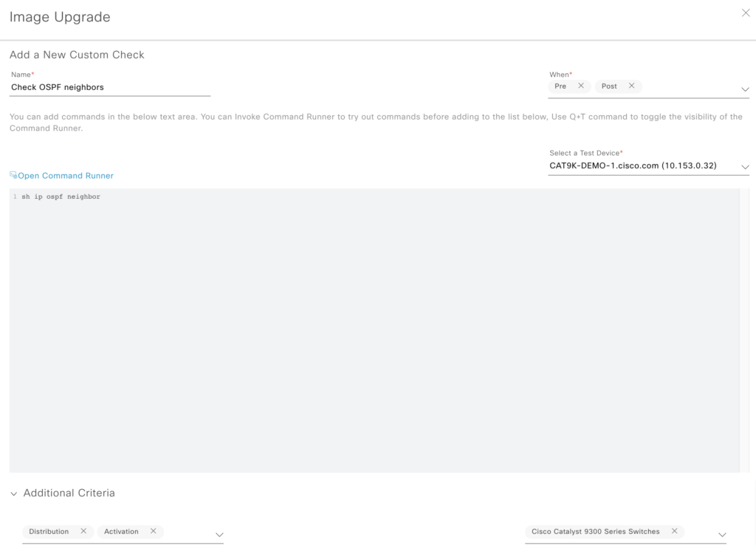Open the Distribution/Activation dropdown arrow
This screenshot has height=554, width=756.
[x=219, y=535]
